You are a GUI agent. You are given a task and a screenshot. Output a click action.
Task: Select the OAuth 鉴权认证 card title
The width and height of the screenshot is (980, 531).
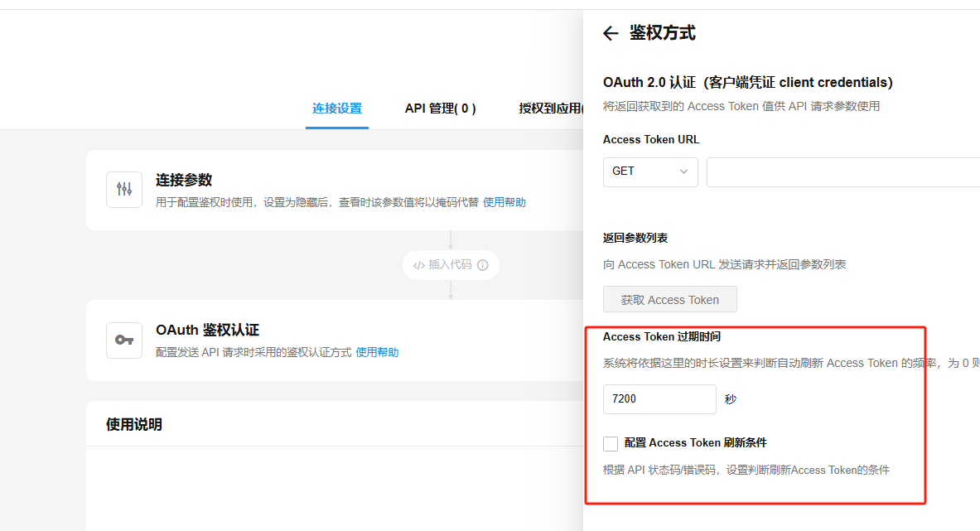click(x=207, y=330)
